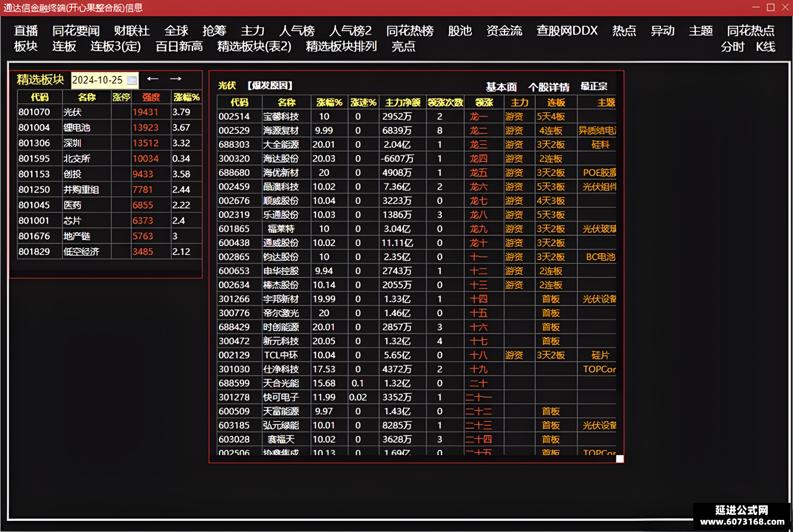This screenshot has width=793, height=532.
Task: Click the 2024-10-25 date field
Action: tap(99, 80)
